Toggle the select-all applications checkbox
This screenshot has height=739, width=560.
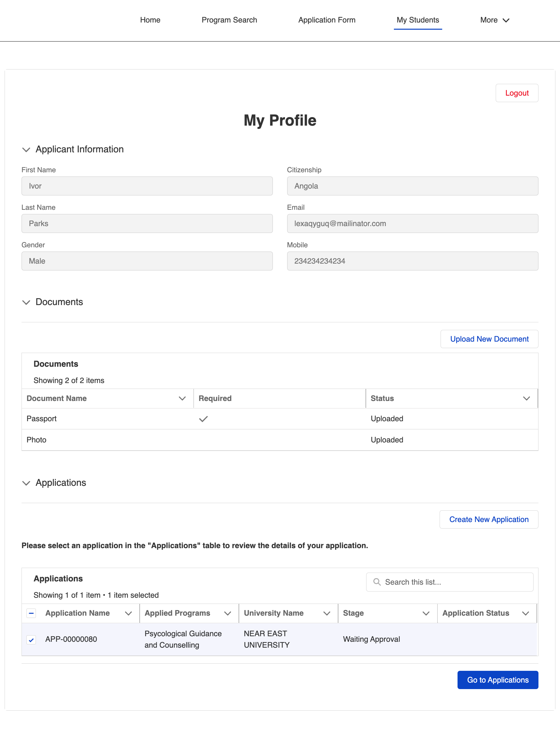pyautogui.click(x=31, y=613)
